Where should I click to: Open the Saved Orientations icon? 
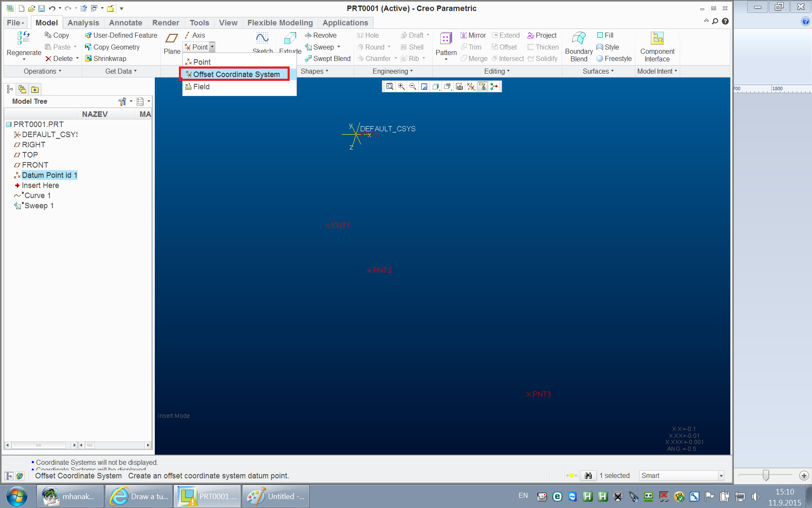click(447, 86)
